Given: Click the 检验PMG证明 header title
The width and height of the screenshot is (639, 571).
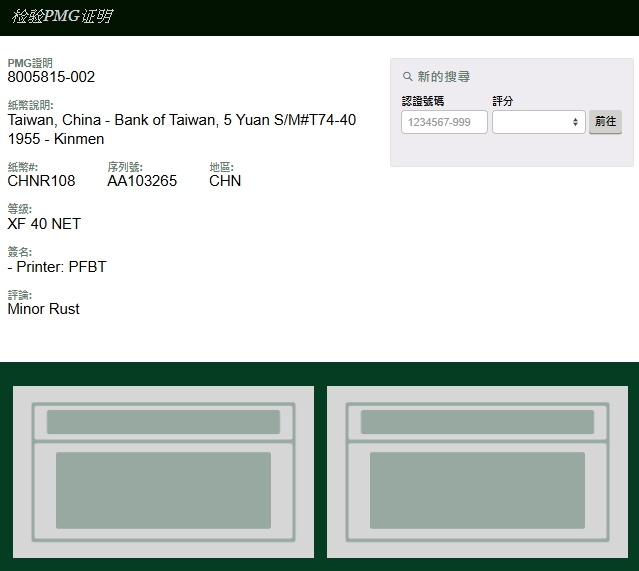Looking at the screenshot, I should click(62, 16).
